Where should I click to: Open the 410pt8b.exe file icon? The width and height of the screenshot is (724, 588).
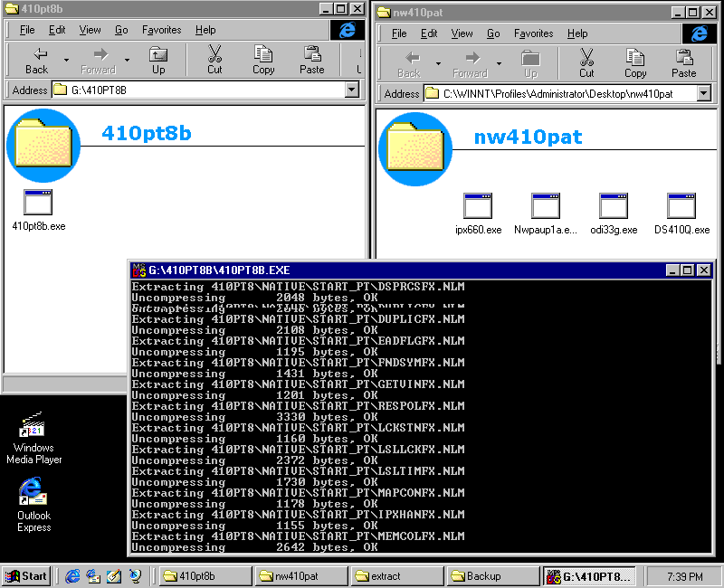point(38,203)
